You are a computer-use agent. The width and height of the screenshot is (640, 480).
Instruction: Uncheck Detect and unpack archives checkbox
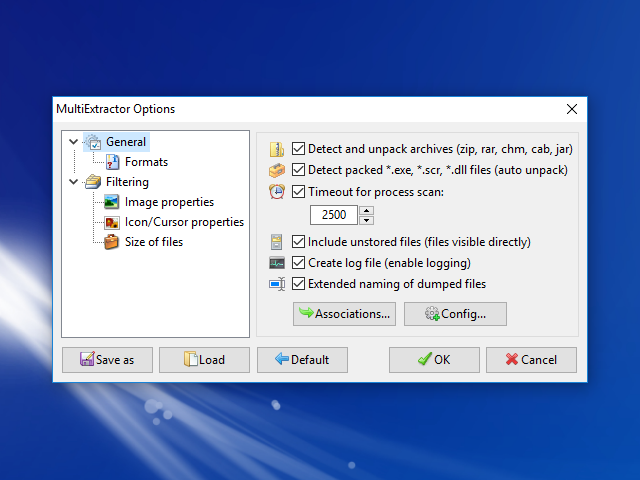point(298,149)
